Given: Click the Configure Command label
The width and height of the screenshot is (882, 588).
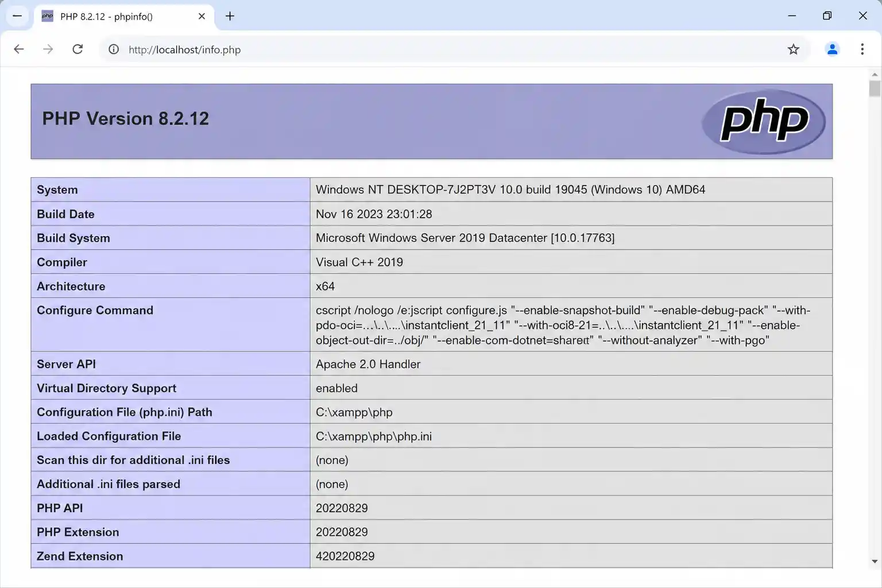Looking at the screenshot, I should [95, 311].
